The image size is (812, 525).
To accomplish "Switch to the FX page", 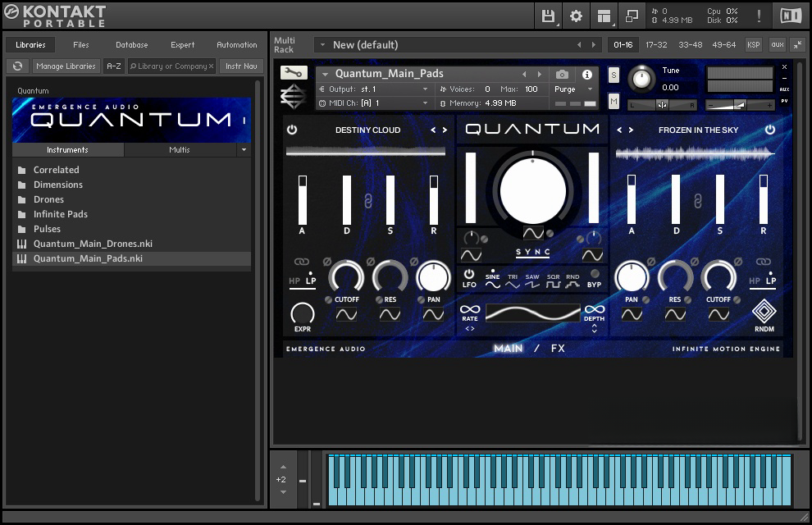I will [x=558, y=349].
